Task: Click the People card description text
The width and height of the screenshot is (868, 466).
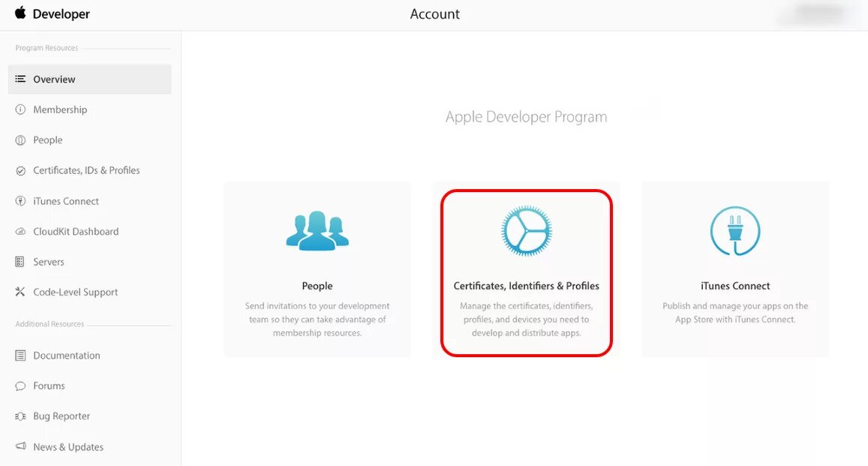Action: coord(317,320)
